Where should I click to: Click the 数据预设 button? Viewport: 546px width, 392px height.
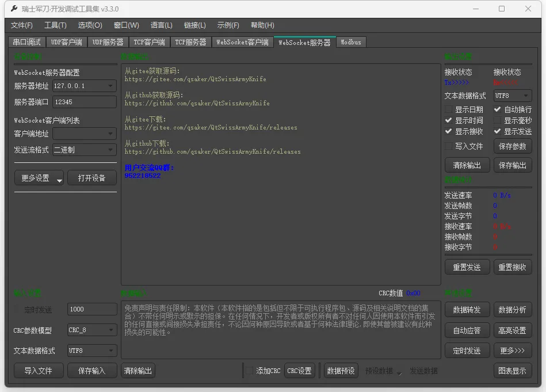(341, 371)
